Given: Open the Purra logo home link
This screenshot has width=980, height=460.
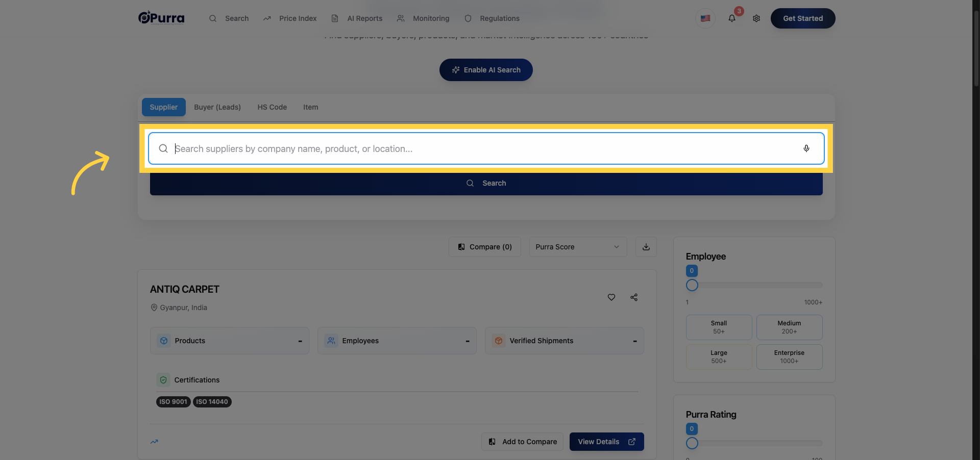Looking at the screenshot, I should (x=161, y=18).
